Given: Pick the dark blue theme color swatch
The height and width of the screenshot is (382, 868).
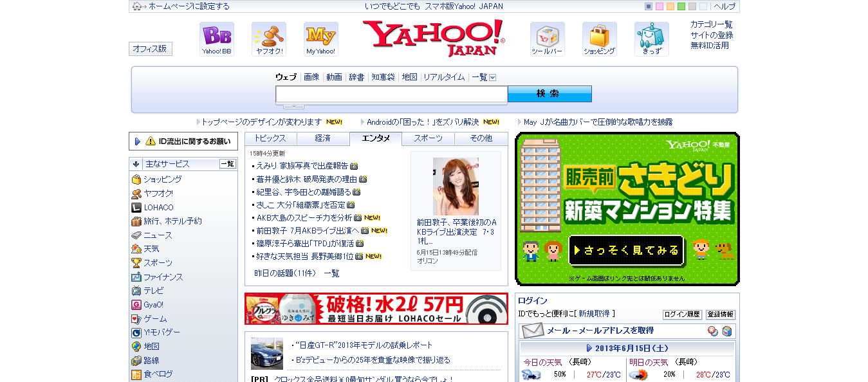Looking at the screenshot, I should [x=649, y=6].
